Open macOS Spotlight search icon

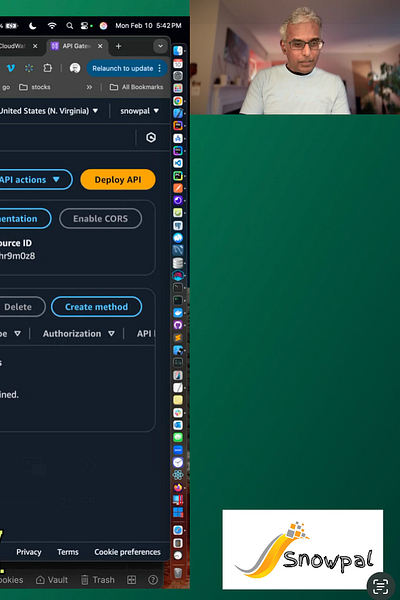click(x=69, y=26)
